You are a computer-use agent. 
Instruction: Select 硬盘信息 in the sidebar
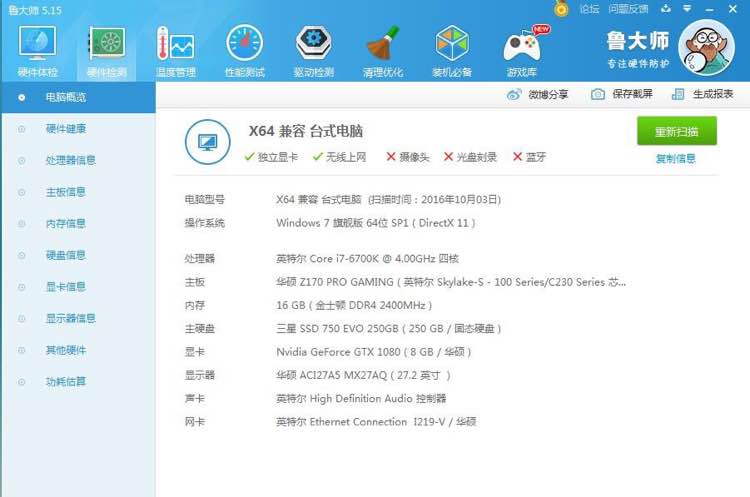(x=78, y=255)
